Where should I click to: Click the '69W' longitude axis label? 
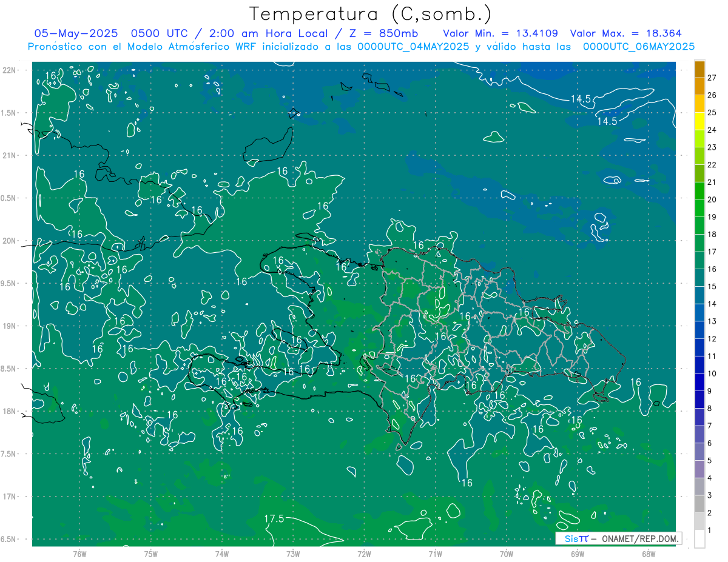[578, 554]
